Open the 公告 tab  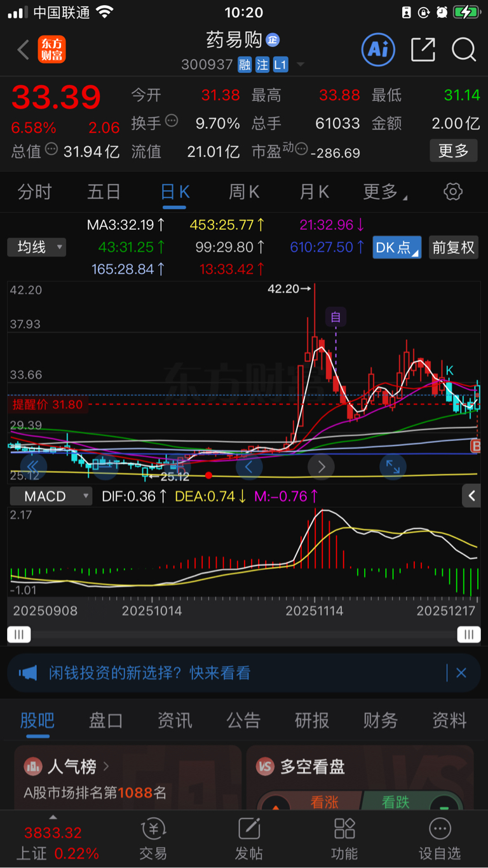[243, 721]
